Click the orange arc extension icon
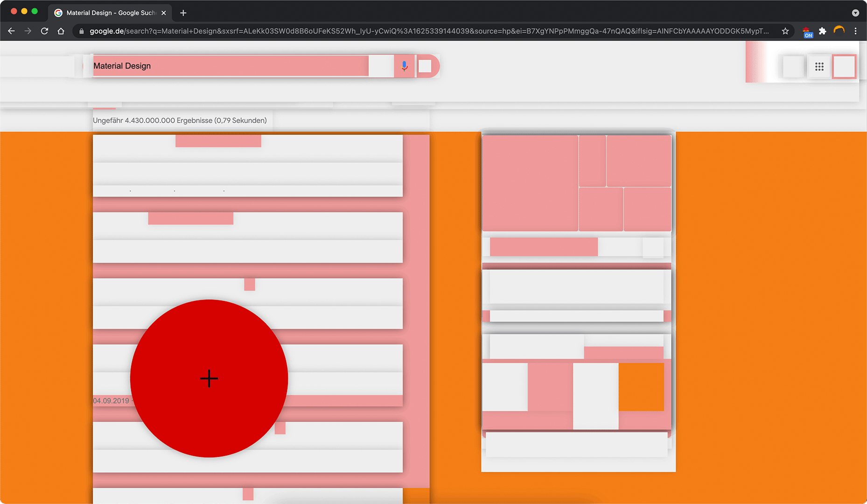 [x=839, y=31]
